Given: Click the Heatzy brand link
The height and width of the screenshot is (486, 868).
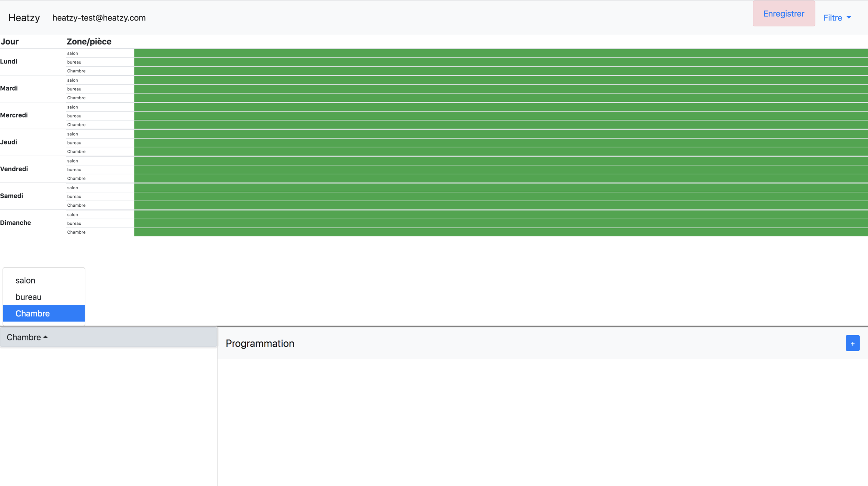Looking at the screenshot, I should [24, 18].
